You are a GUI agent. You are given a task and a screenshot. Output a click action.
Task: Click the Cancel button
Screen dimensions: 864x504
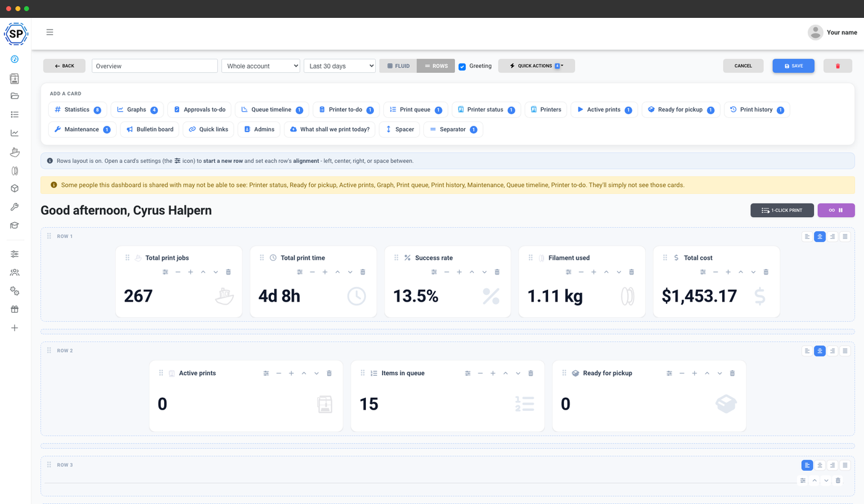[x=743, y=66]
